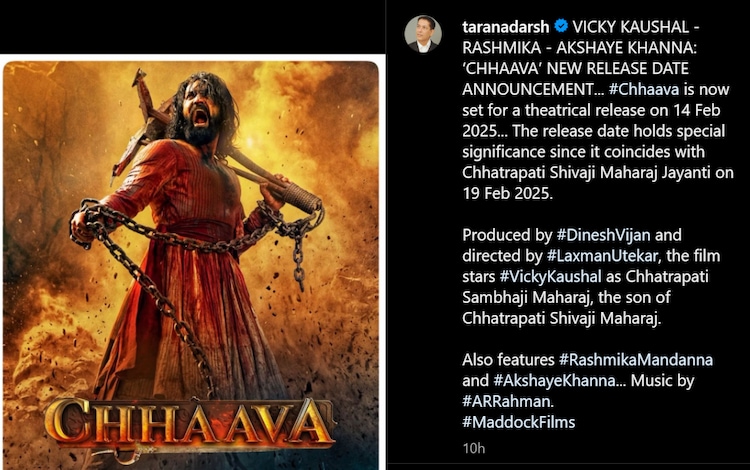The height and width of the screenshot is (470, 750).
Task: Open the #Chhaava hashtag
Action: (644, 89)
